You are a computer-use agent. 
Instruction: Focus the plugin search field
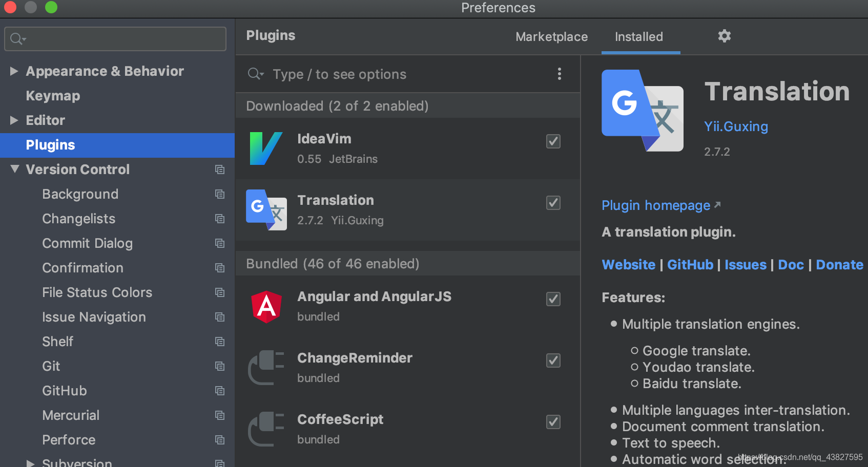point(407,74)
